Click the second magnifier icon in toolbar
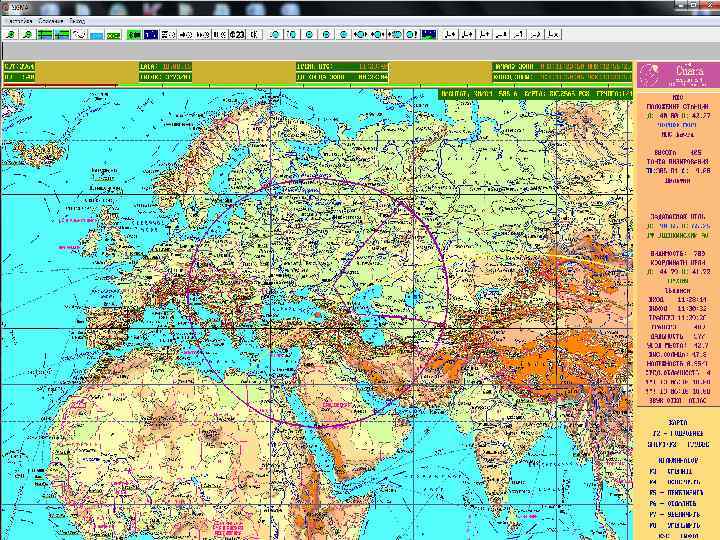The image size is (720, 540). pos(27,34)
